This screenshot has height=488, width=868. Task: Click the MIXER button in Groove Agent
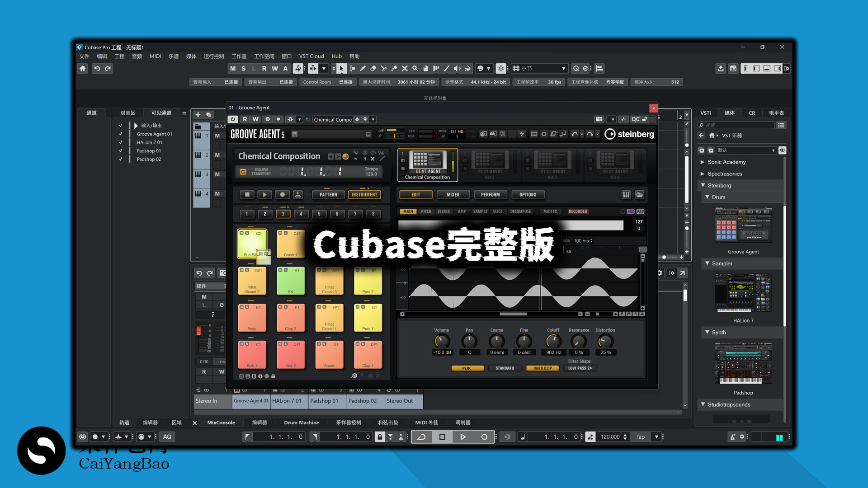click(x=453, y=194)
